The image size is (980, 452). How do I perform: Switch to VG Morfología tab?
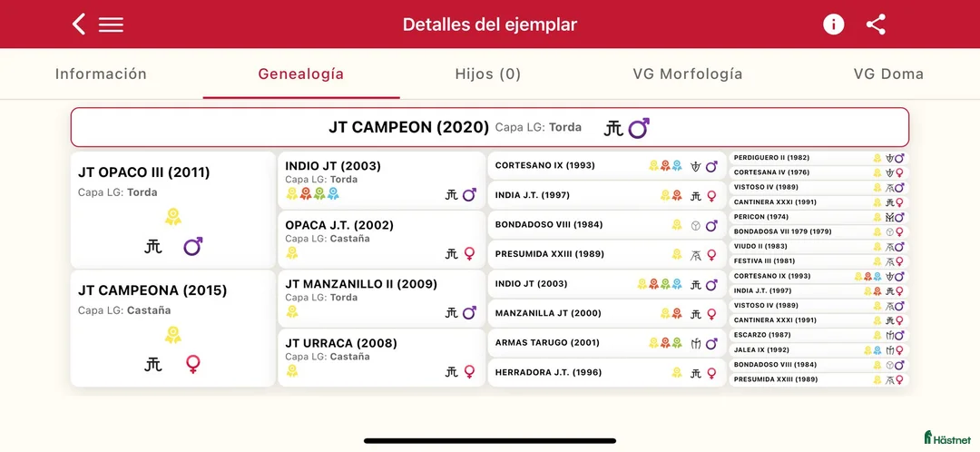pos(688,74)
